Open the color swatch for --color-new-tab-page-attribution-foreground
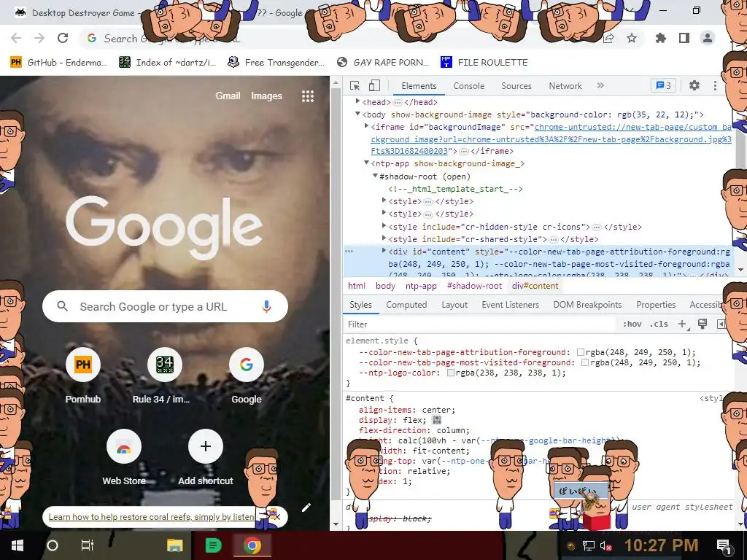The image size is (747, 560). click(x=581, y=352)
